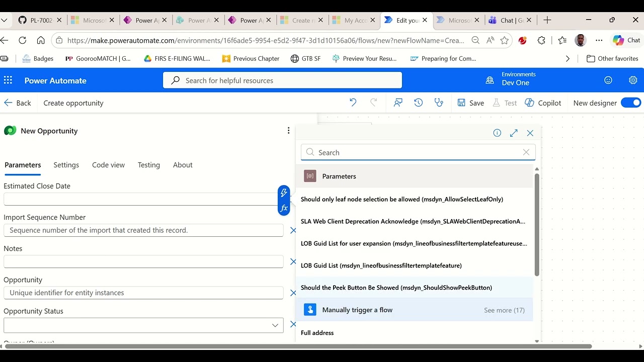Switch to the Settings tab
The height and width of the screenshot is (362, 644).
coord(66,165)
